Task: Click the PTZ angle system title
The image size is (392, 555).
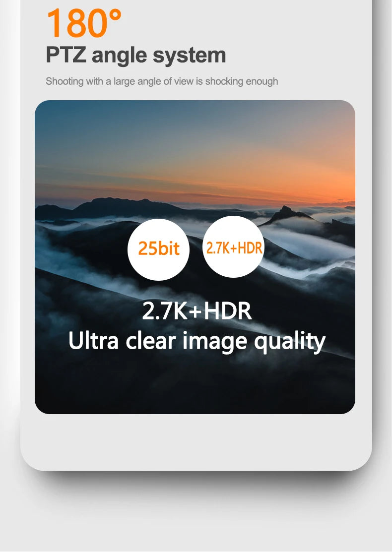Action: (136, 55)
